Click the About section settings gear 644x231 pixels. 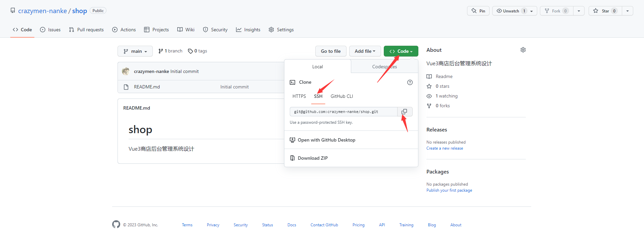tap(523, 50)
